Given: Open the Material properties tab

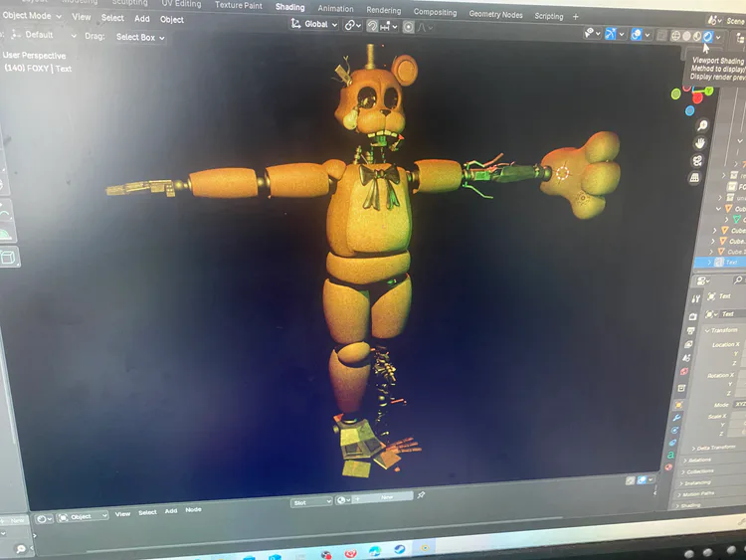Looking at the screenshot, I should pyautogui.click(x=669, y=467).
